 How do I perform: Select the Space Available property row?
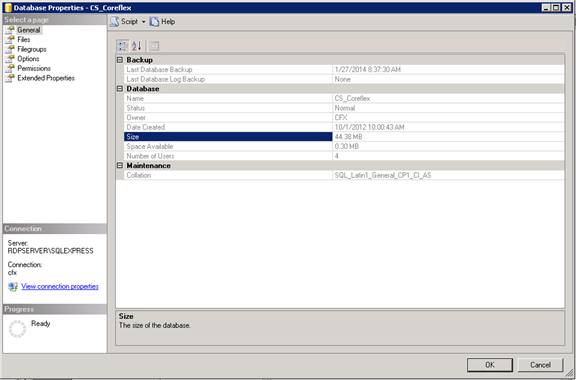click(x=344, y=146)
